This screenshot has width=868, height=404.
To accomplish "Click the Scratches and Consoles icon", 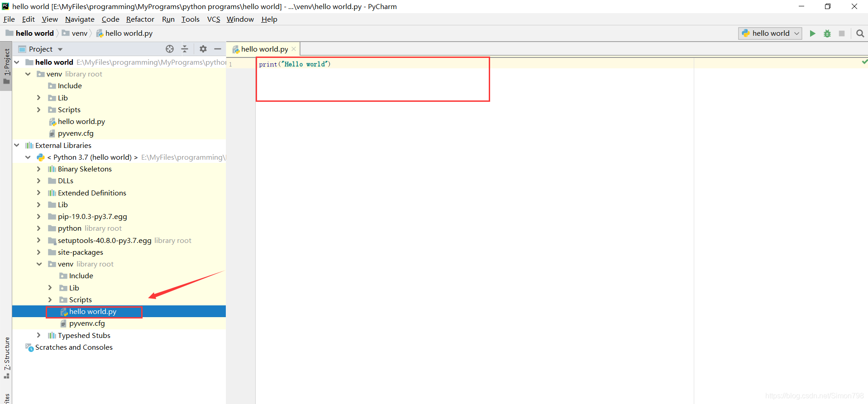I will coord(29,347).
